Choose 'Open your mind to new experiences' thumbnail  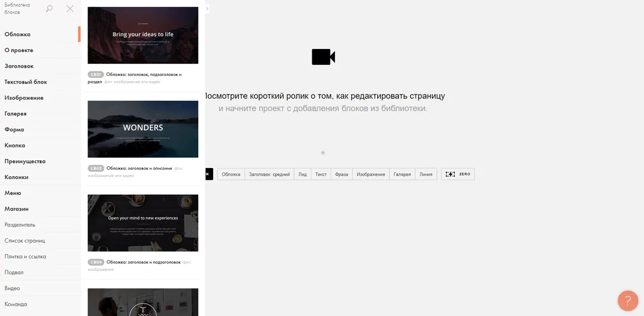pyautogui.click(x=143, y=223)
